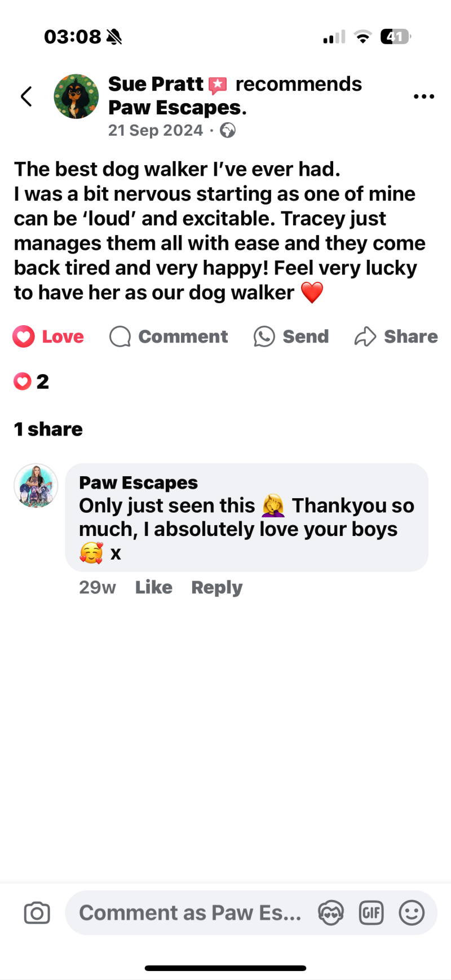The width and height of the screenshot is (451, 980).
Task: Like the Paw Escapes comment
Action: click(x=154, y=587)
